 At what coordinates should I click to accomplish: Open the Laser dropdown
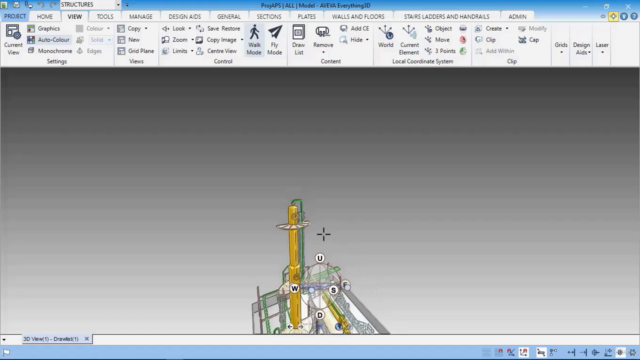(602, 47)
